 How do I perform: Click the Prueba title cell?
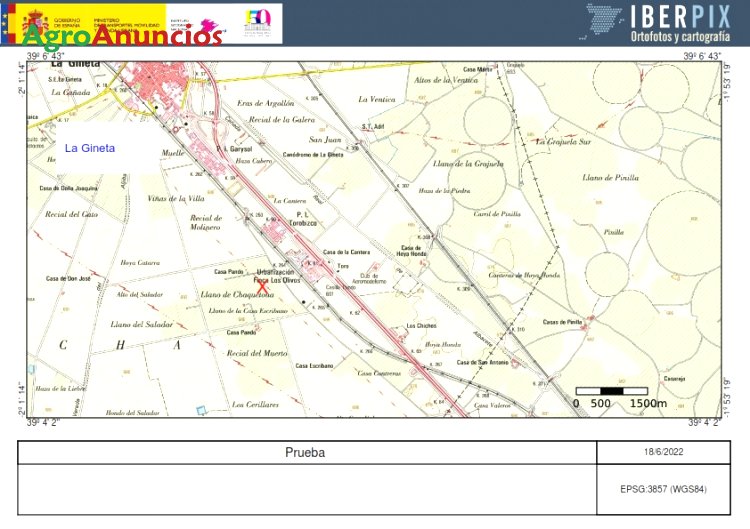pos(307,452)
